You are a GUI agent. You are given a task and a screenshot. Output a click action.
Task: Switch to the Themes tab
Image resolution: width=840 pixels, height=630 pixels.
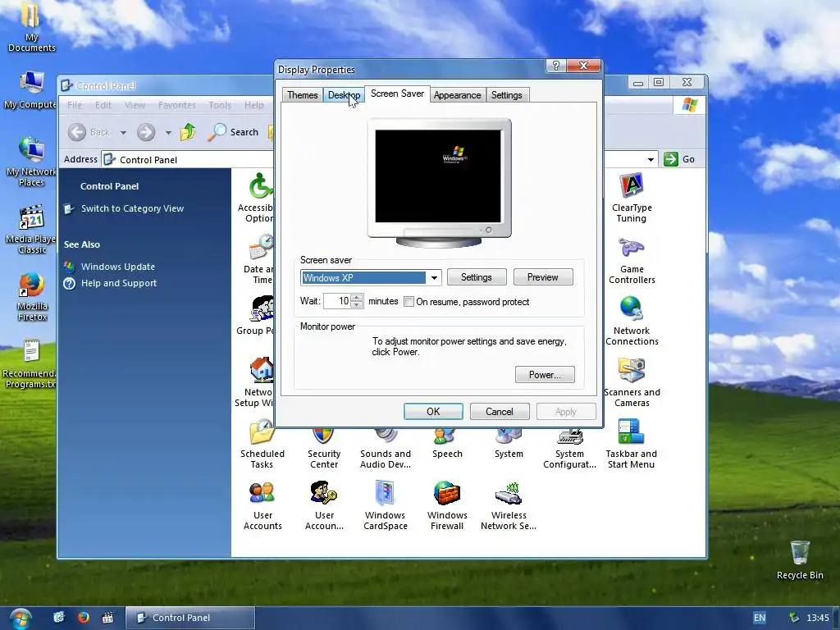[x=302, y=95]
